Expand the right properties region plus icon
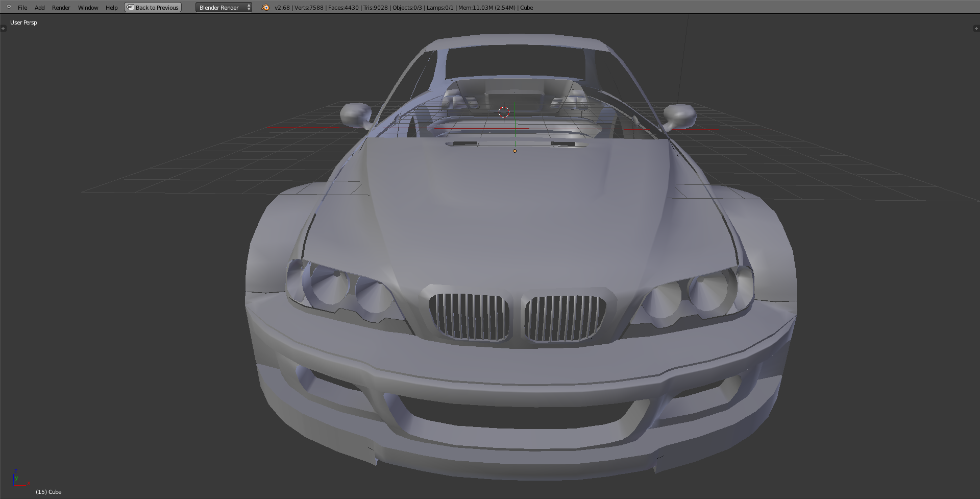Screen dimensions: 980x499 tap(976, 29)
